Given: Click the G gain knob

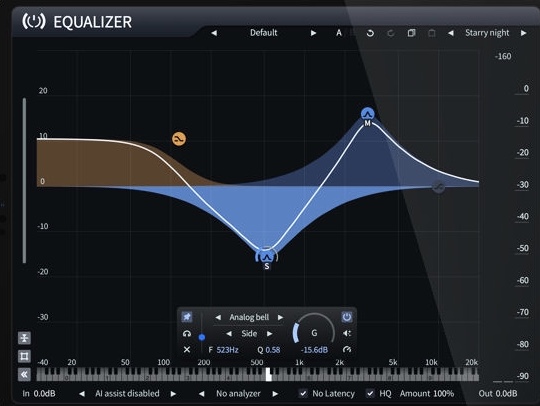Looking at the screenshot, I should click(x=314, y=333).
